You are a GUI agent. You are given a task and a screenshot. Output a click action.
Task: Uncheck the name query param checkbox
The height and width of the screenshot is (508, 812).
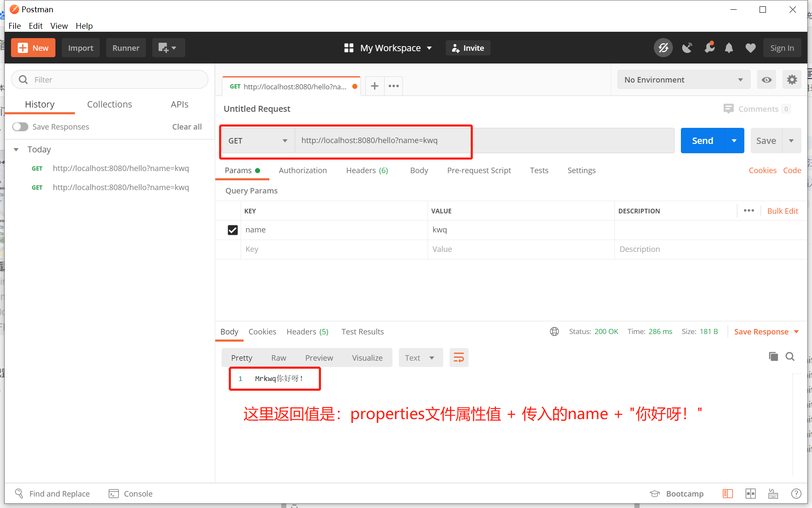pyautogui.click(x=233, y=230)
